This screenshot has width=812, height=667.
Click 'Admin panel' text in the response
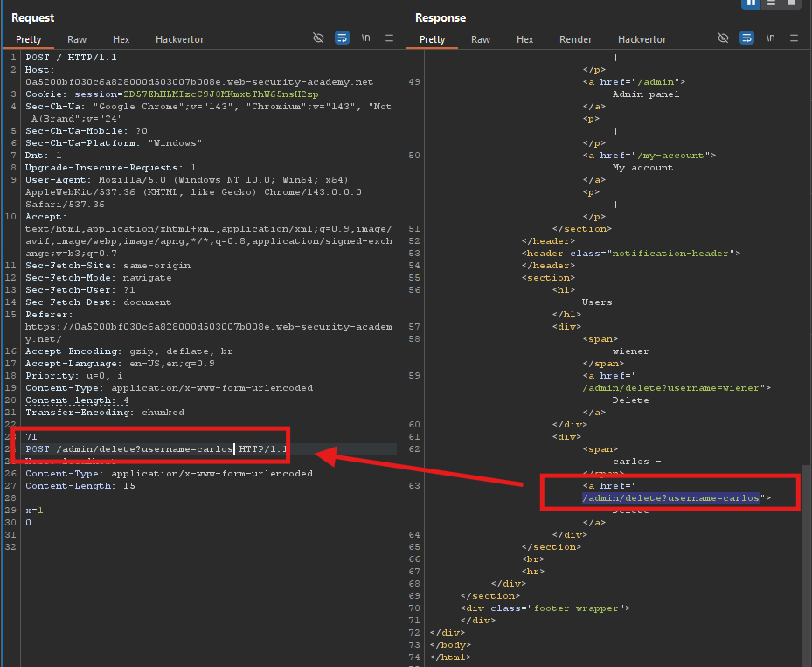[646, 94]
